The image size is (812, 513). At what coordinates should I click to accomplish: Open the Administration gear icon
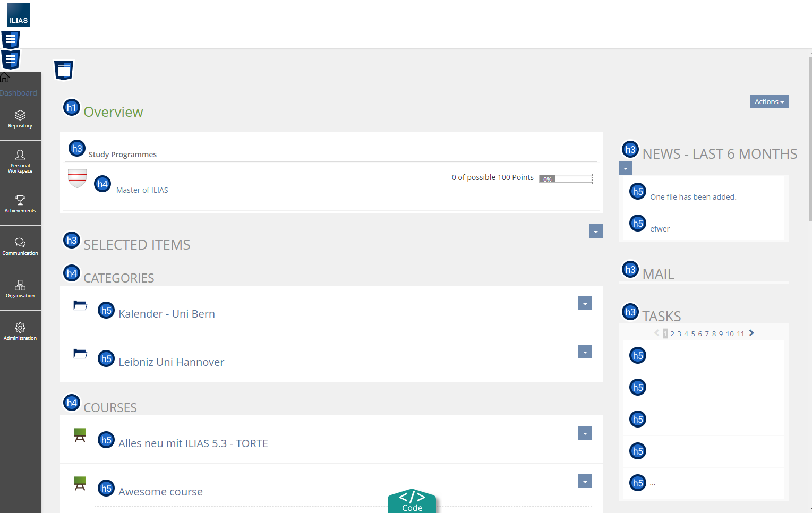(20, 331)
